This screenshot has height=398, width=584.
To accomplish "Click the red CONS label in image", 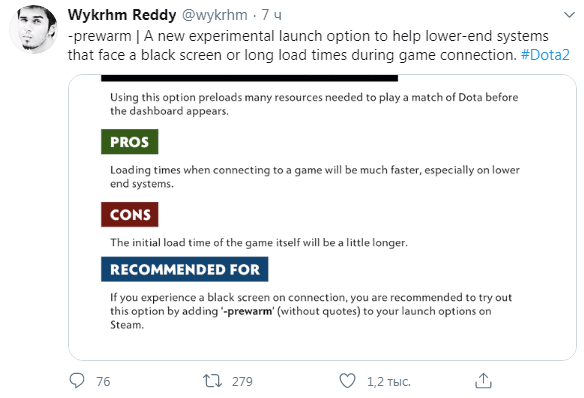I will [130, 214].
